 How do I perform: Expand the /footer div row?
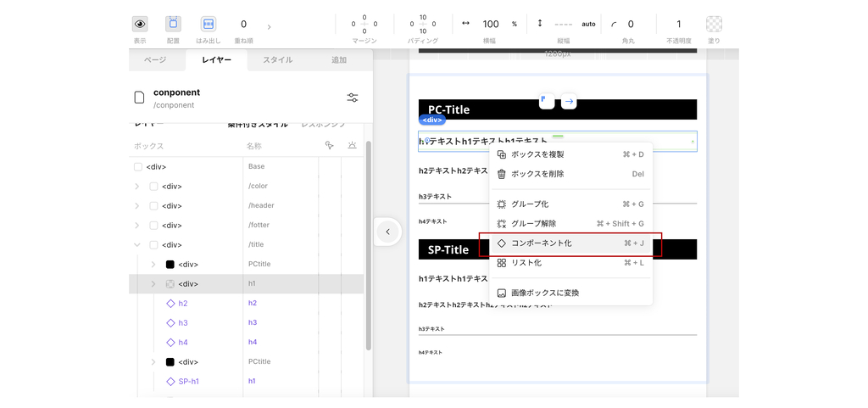pyautogui.click(x=137, y=226)
